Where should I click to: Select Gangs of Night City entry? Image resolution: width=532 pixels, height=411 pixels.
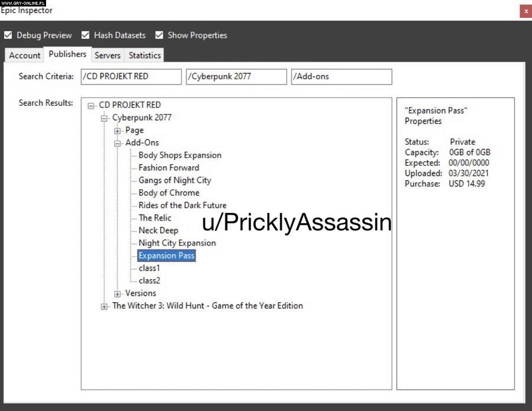coord(174,180)
